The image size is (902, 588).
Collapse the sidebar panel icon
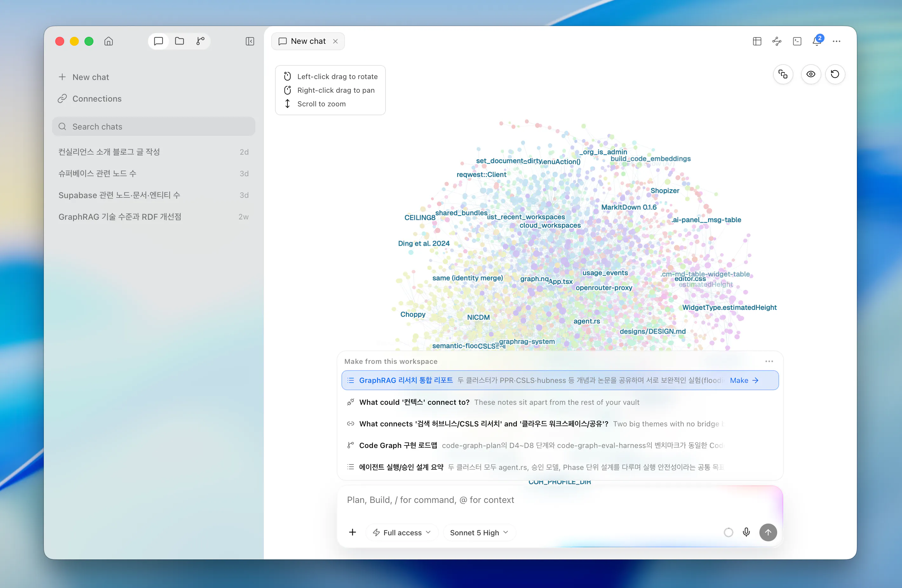point(250,41)
